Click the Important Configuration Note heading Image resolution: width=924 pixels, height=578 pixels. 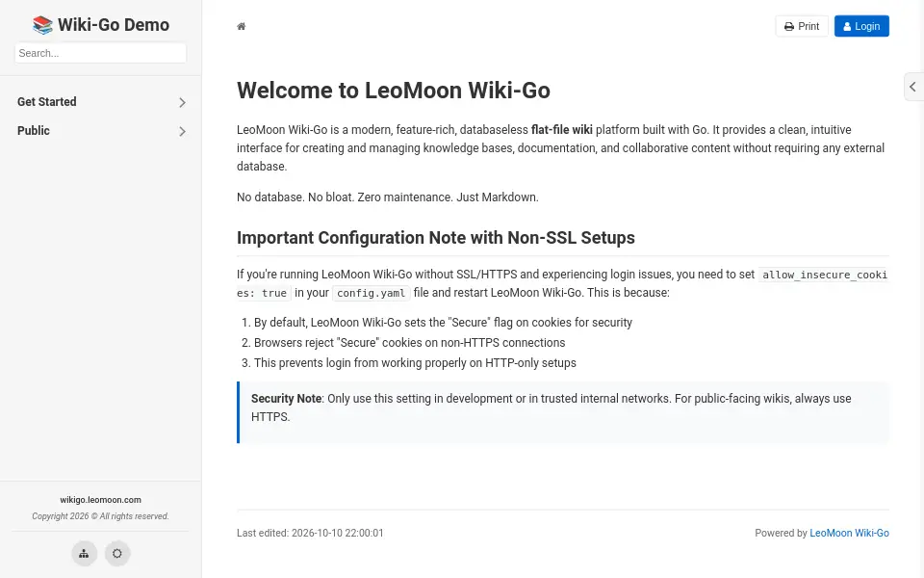pos(436,238)
